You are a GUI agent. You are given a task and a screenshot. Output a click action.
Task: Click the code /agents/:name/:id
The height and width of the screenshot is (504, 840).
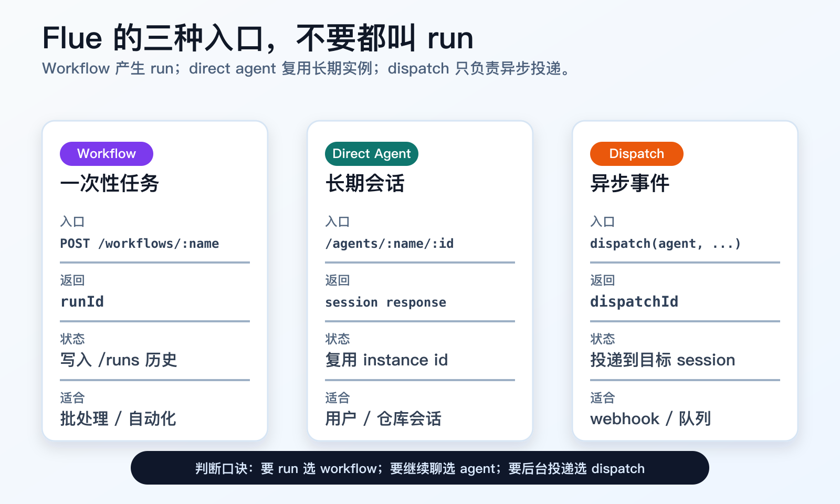coord(390,244)
